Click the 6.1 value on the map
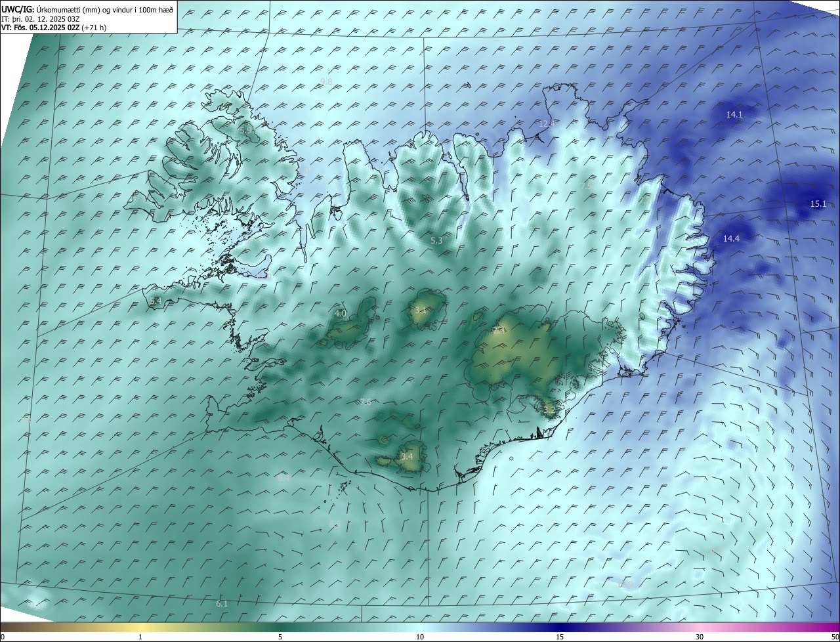The image size is (840, 642). tap(222, 604)
